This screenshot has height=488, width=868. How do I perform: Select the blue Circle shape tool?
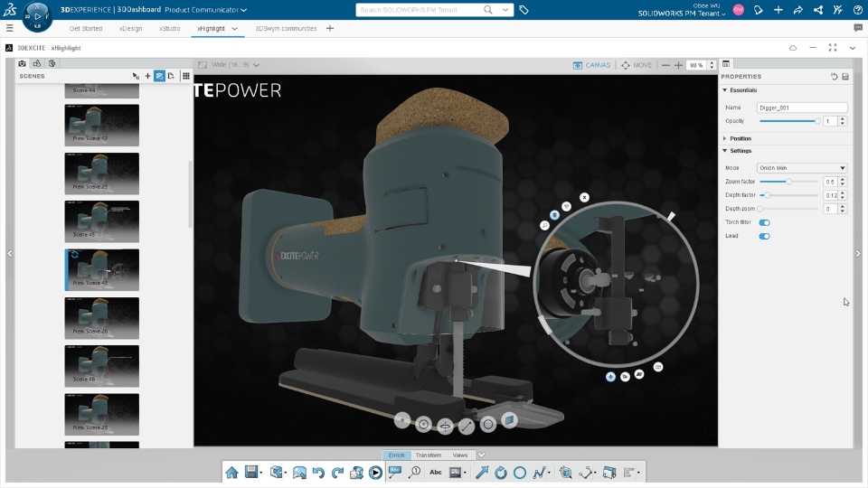click(520, 472)
